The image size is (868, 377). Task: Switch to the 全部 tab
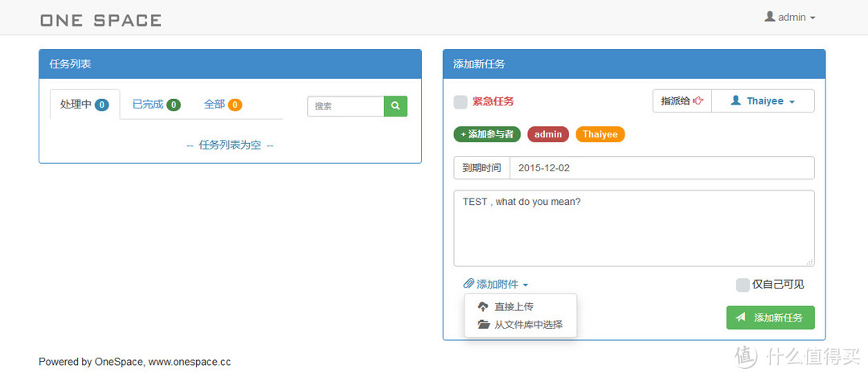point(223,104)
